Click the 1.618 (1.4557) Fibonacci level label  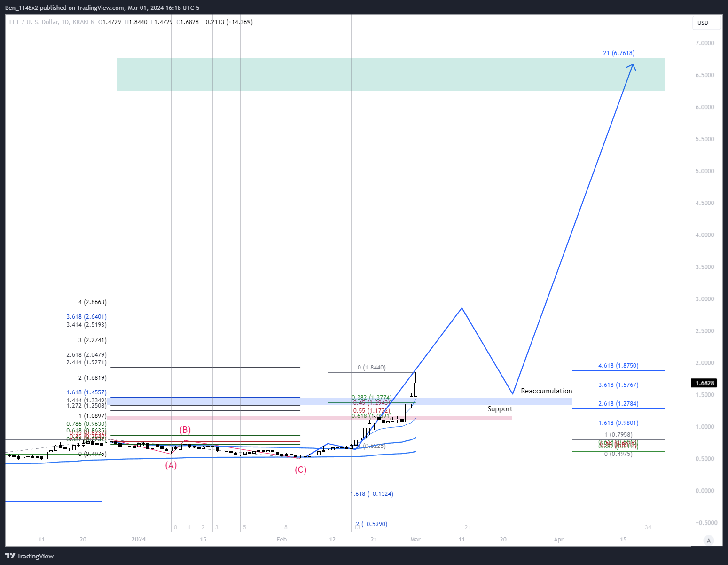(x=86, y=392)
